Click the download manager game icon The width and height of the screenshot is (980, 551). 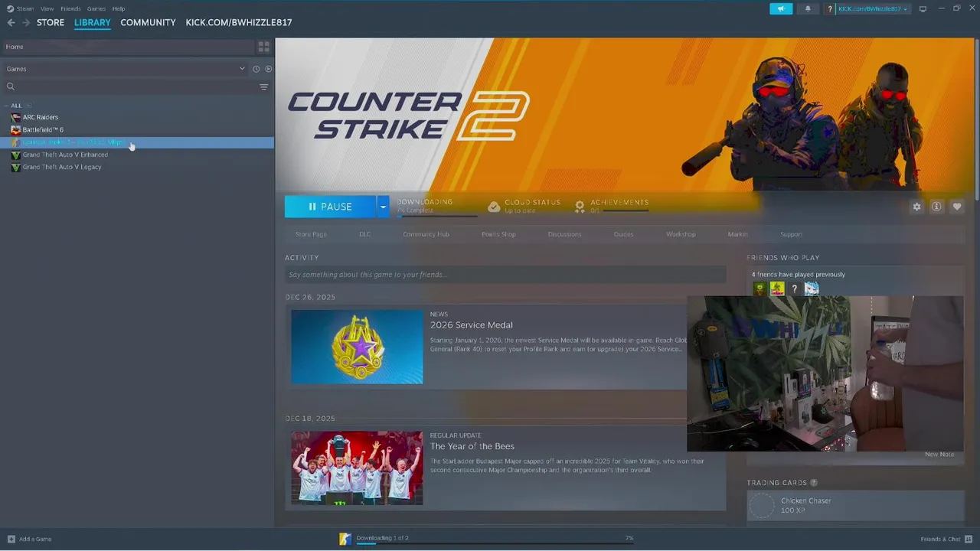[x=345, y=539]
